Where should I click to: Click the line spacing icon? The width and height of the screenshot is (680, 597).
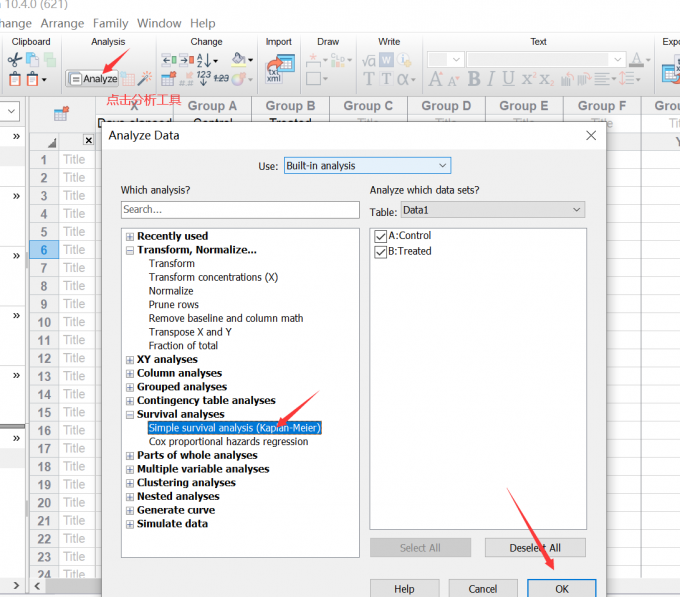click(x=628, y=78)
